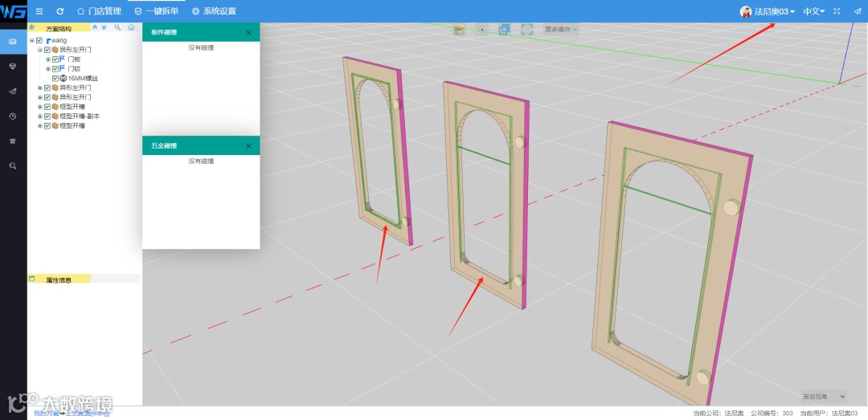Click the home icon in 方案结构 header
868x420 pixels.
pyautogui.click(x=131, y=27)
